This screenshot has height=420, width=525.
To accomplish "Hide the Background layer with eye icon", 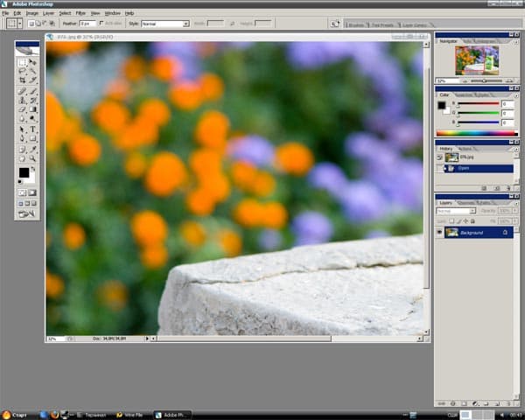I will 439,233.
